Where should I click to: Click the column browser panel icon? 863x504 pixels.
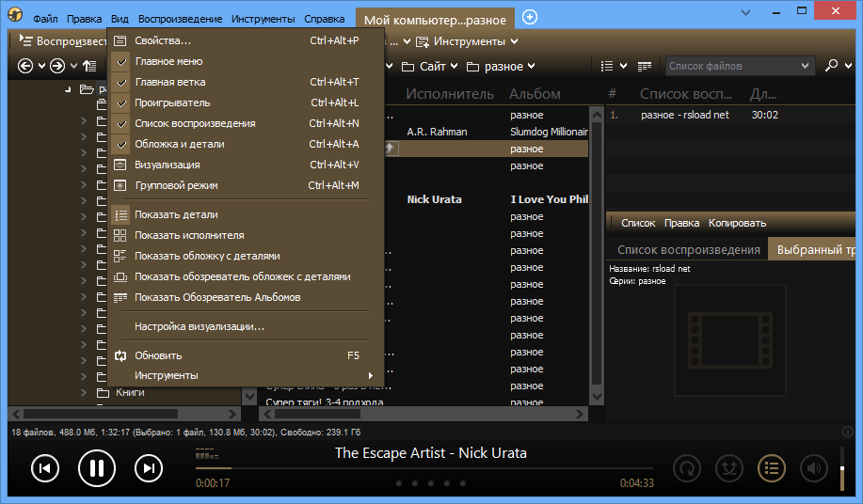click(x=645, y=66)
